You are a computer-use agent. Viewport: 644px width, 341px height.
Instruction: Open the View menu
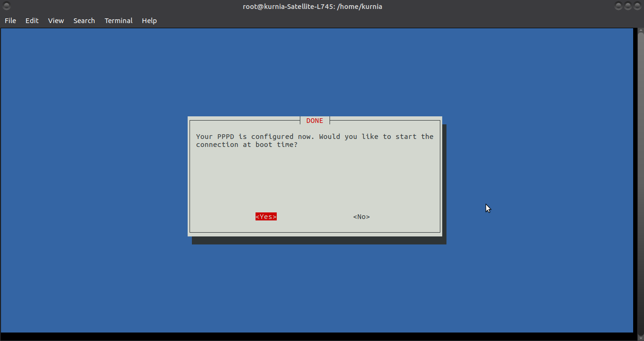pos(56,20)
